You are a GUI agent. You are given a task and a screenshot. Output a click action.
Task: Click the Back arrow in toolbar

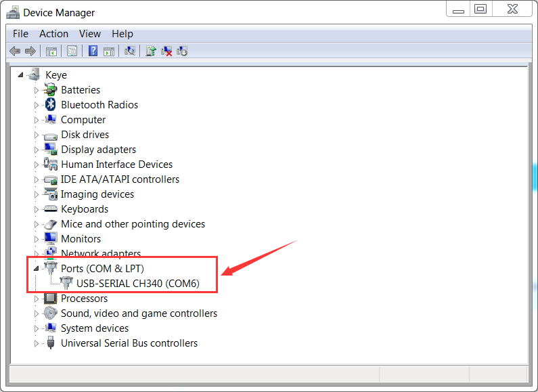[x=14, y=51]
